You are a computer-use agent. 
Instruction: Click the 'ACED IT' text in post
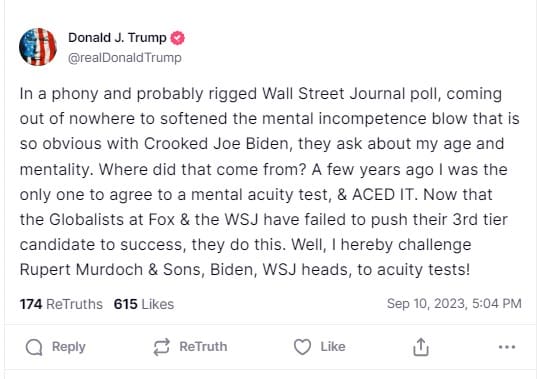[382, 194]
